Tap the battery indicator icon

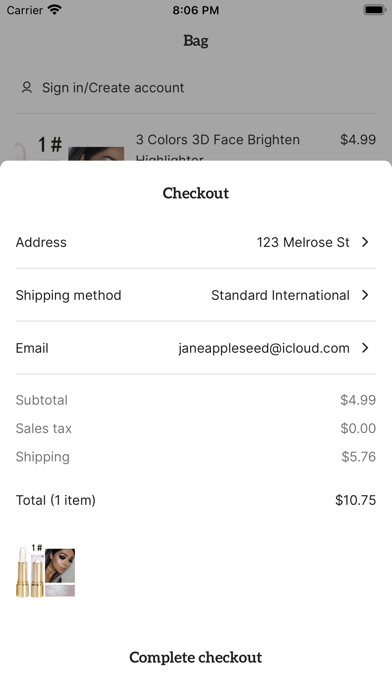pyautogui.click(x=374, y=10)
